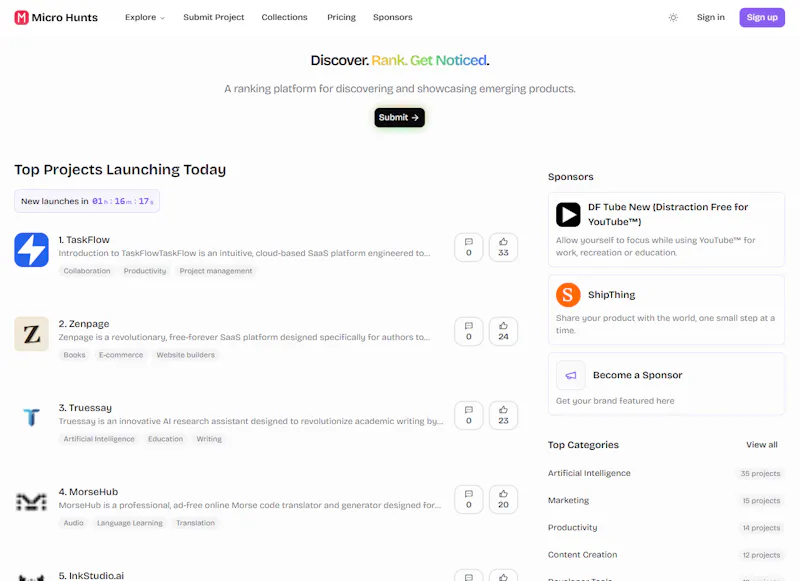Select the Translation tag
This screenshot has height=581, width=800.
pos(195,523)
